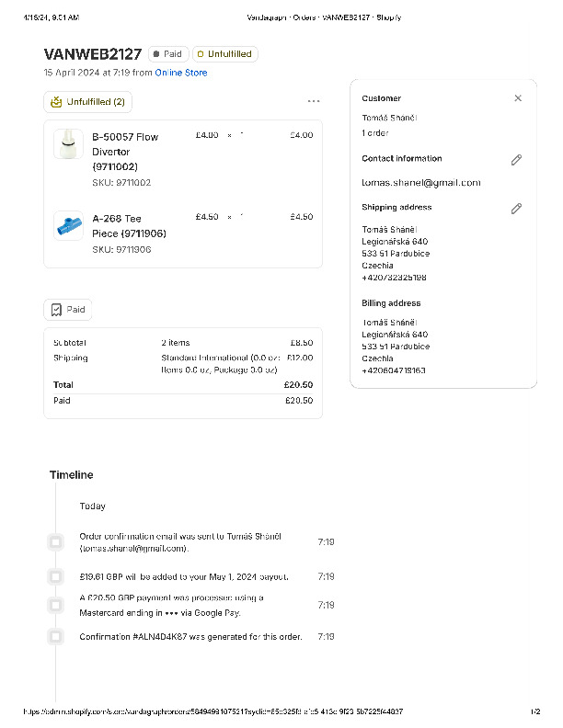Viewport: 563px width, 728px height.
Task: Click the Unfulfilled (2) badge icon
Action: click(57, 102)
